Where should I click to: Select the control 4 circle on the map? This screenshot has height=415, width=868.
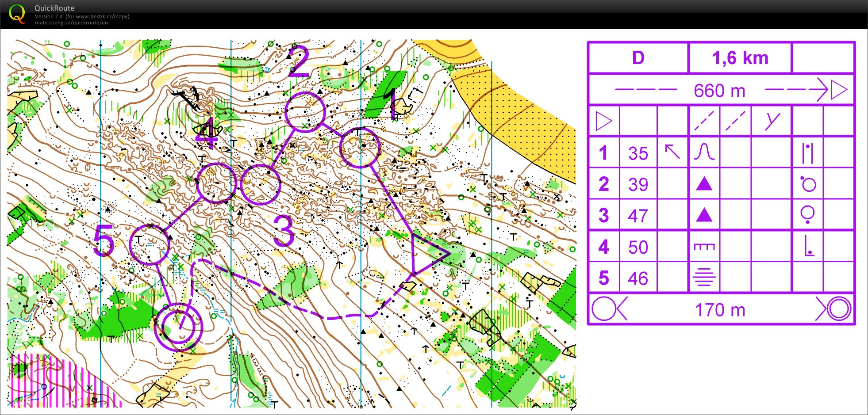[x=216, y=183]
